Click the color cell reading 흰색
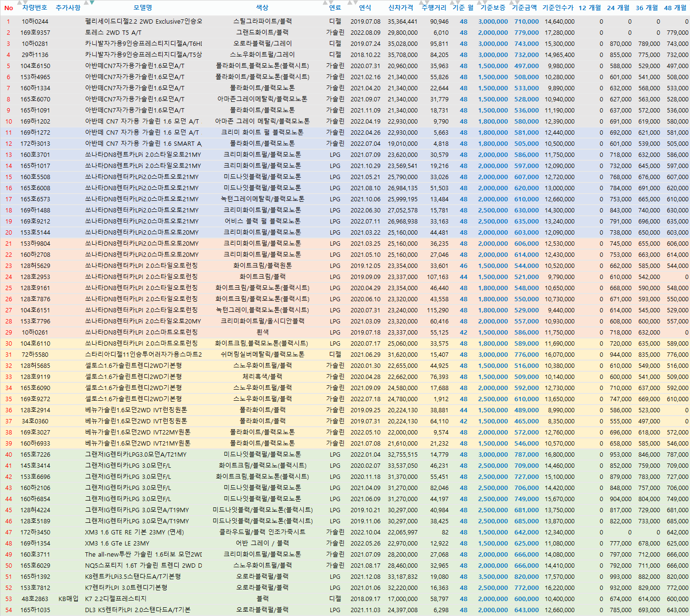Viewport: 690px width, 616px height. point(262,333)
